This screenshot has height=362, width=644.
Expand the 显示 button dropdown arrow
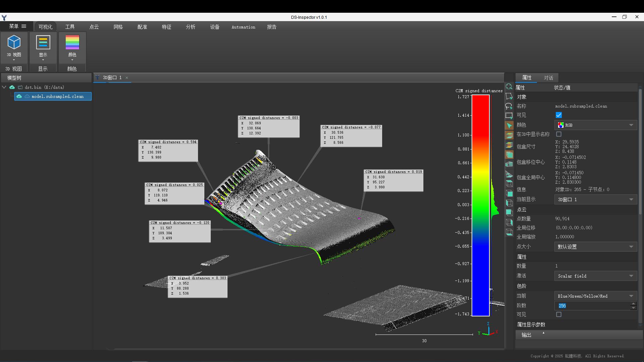[x=43, y=60]
